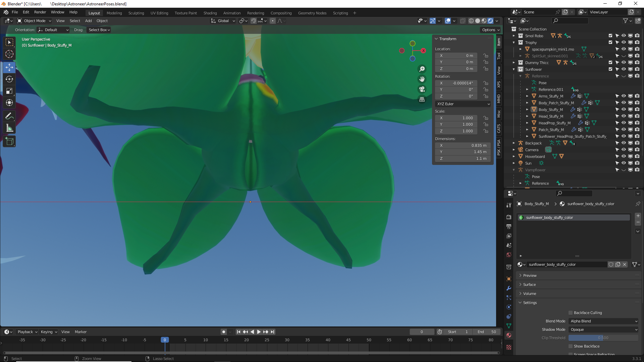This screenshot has width=644, height=362.
Task: Select the Rotate tool in toolbar
Action: pos(9,79)
